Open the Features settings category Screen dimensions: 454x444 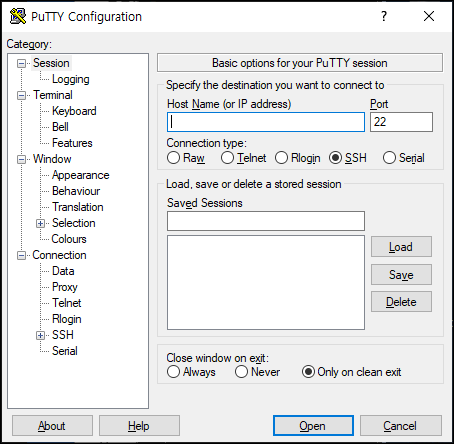pyautogui.click(x=72, y=143)
